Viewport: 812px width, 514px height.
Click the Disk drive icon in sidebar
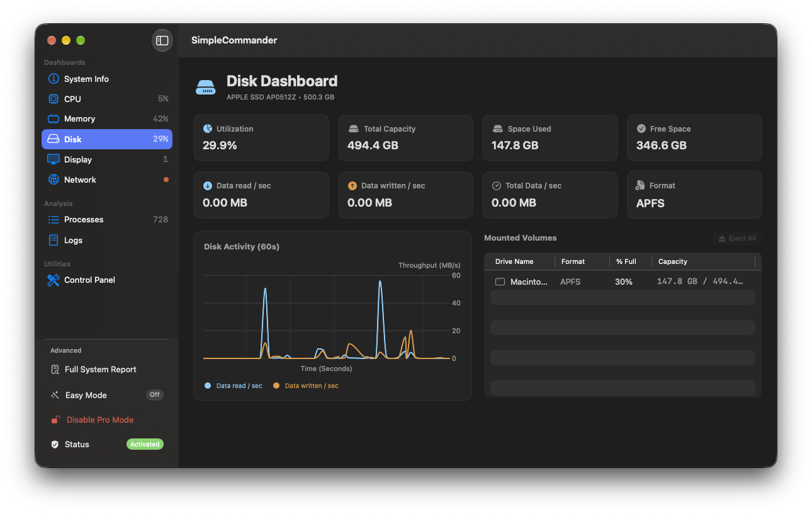tap(54, 139)
